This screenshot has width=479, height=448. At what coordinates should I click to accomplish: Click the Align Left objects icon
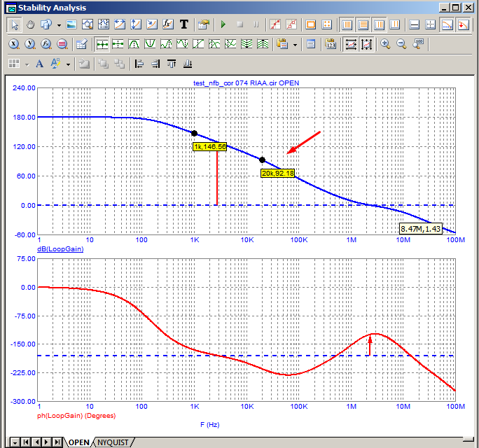pos(139,64)
